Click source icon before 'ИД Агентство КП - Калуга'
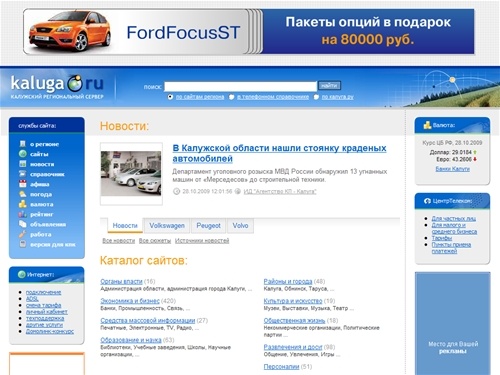The width and height of the screenshot is (500, 375). click(x=238, y=191)
